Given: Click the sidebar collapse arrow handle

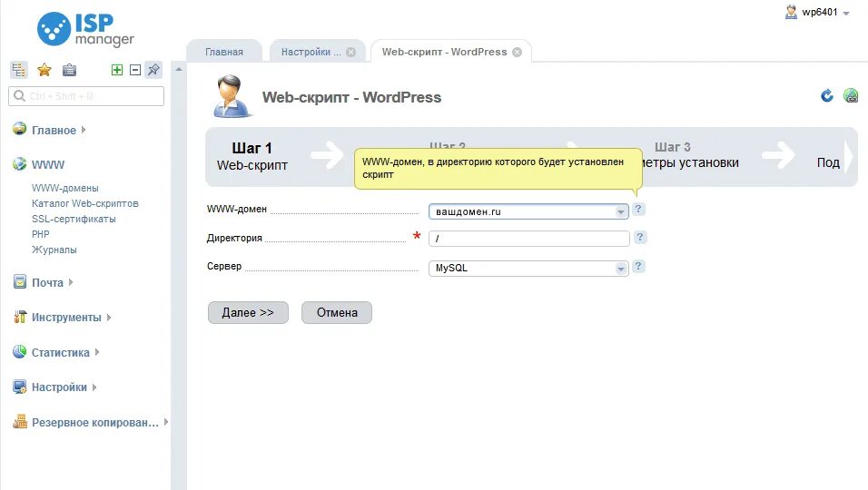Looking at the screenshot, I should coord(179,70).
